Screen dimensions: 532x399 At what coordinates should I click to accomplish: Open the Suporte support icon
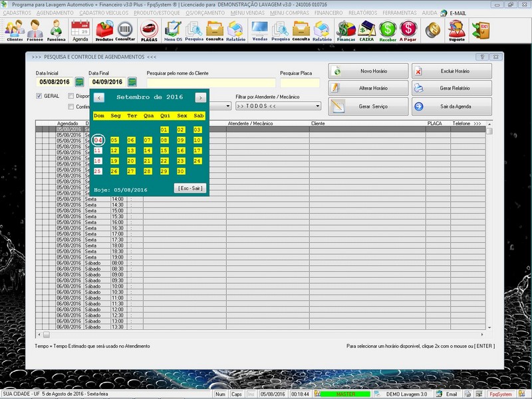click(x=457, y=31)
